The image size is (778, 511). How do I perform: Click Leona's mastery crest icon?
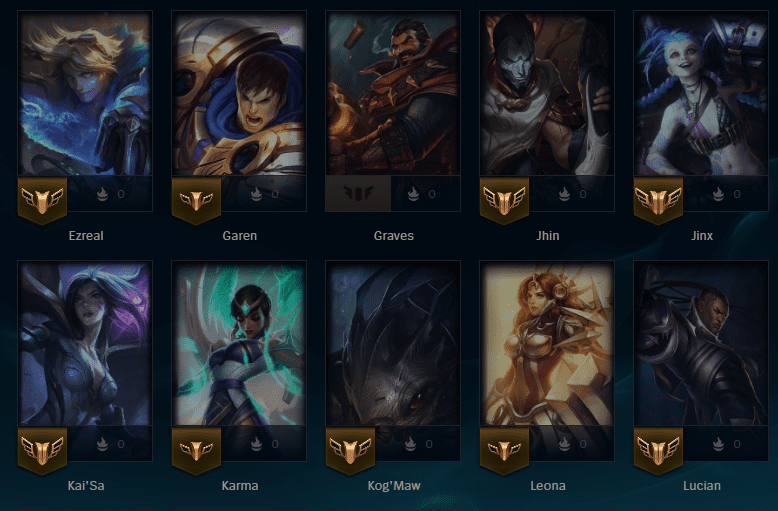point(504,449)
